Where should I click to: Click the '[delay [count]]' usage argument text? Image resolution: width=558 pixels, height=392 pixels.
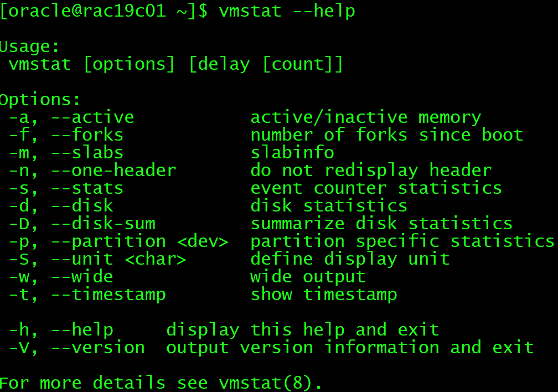click(266, 64)
